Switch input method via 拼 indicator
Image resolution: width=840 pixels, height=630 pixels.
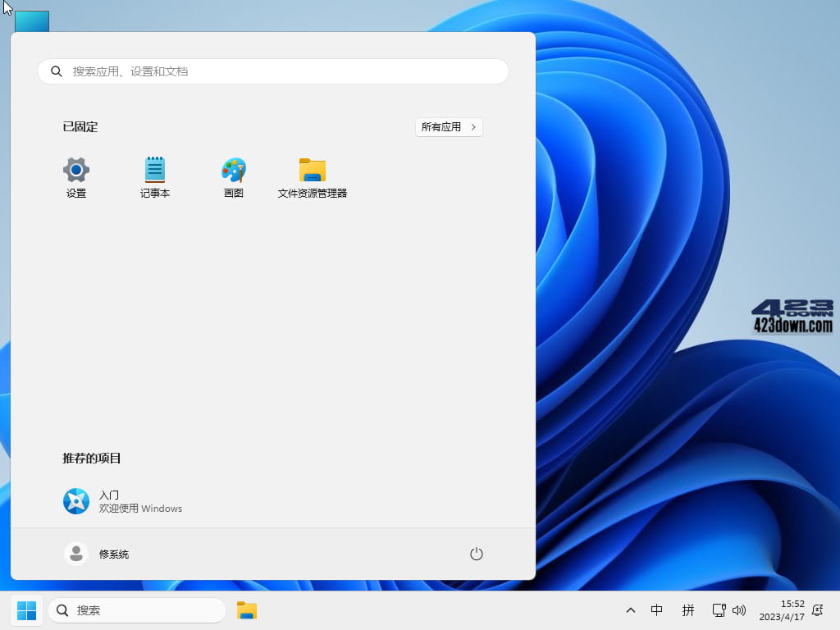pyautogui.click(x=687, y=610)
